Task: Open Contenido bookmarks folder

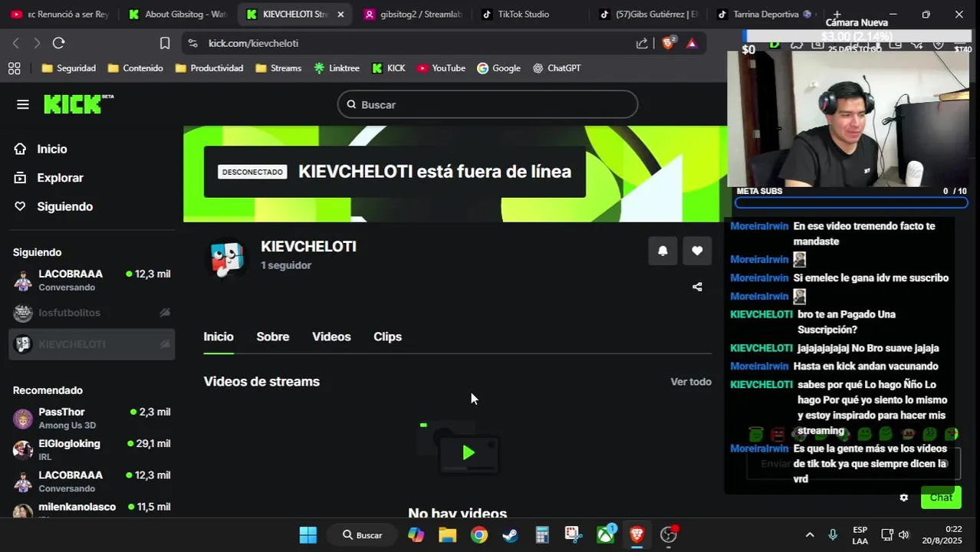Action: pyautogui.click(x=135, y=68)
